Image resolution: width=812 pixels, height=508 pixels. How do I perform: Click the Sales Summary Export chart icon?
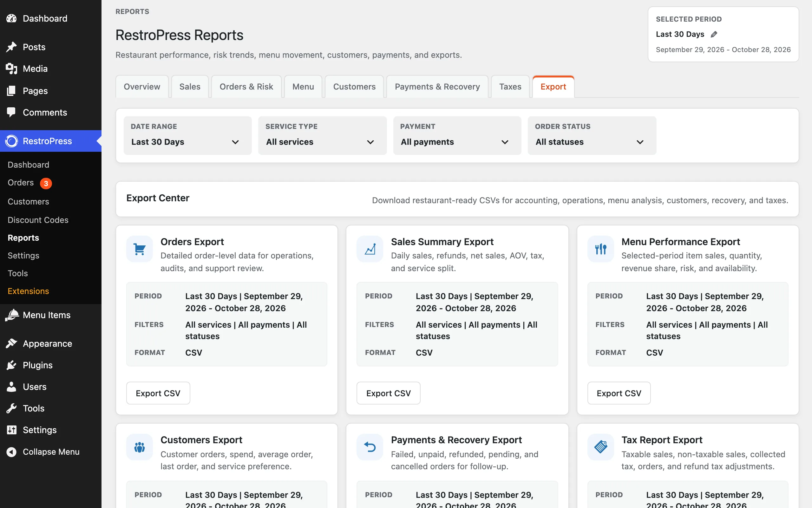[370, 249]
